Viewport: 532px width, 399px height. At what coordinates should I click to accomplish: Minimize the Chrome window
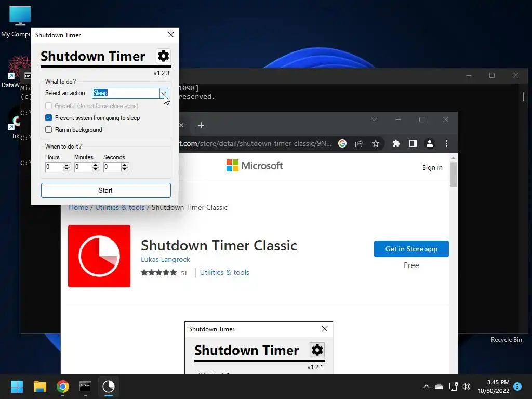pos(398,119)
